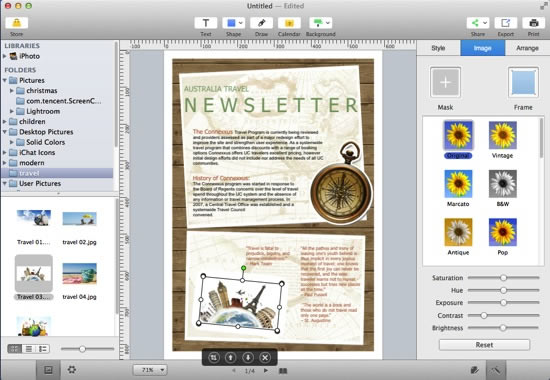
Task: Expand the christmas folder
Action: pyautogui.click(x=12, y=91)
